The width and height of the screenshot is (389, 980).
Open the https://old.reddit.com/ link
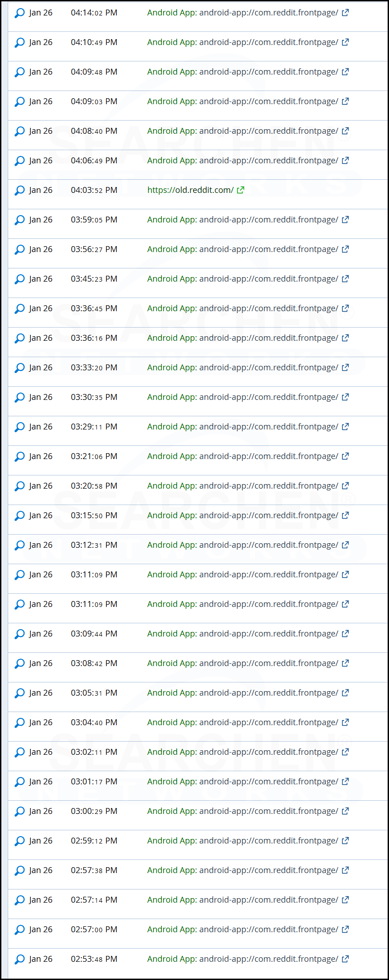tap(190, 190)
